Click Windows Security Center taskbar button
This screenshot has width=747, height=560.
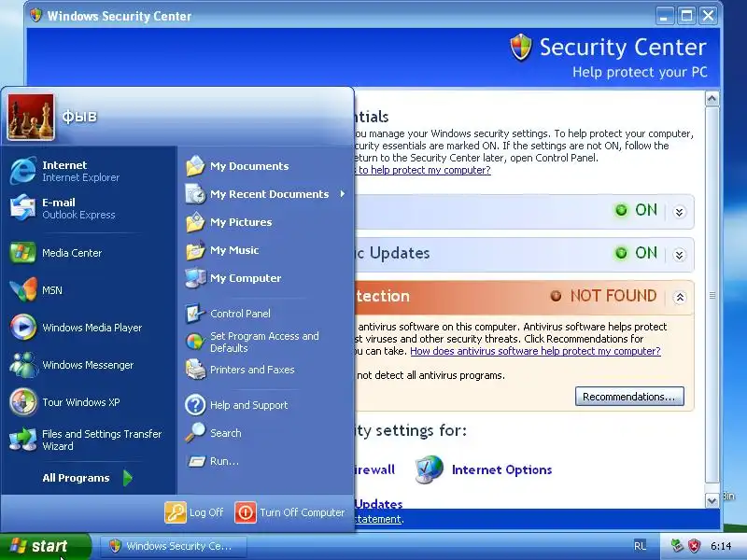[174, 546]
